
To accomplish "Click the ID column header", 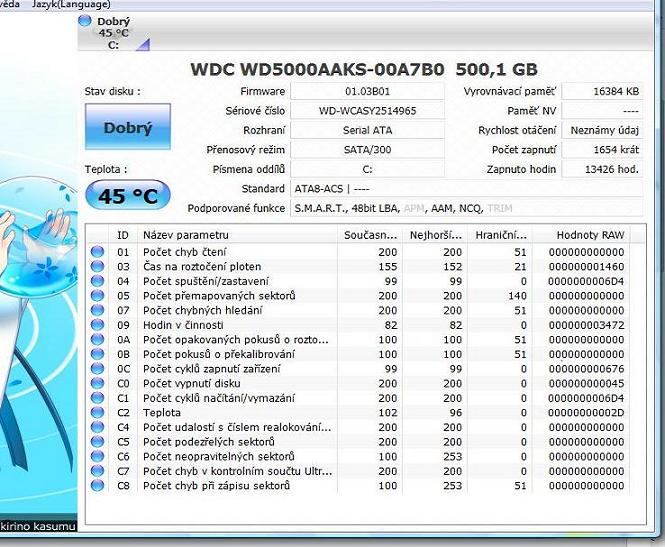I will tap(123, 235).
